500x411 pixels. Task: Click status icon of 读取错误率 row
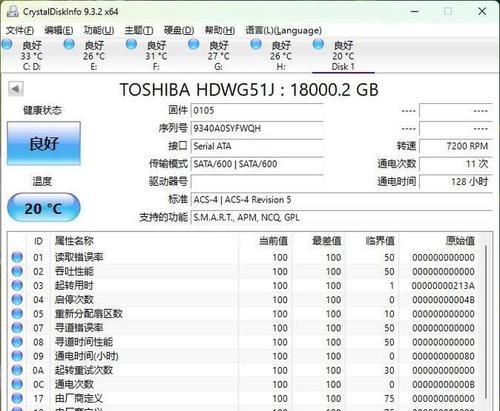tap(17, 257)
